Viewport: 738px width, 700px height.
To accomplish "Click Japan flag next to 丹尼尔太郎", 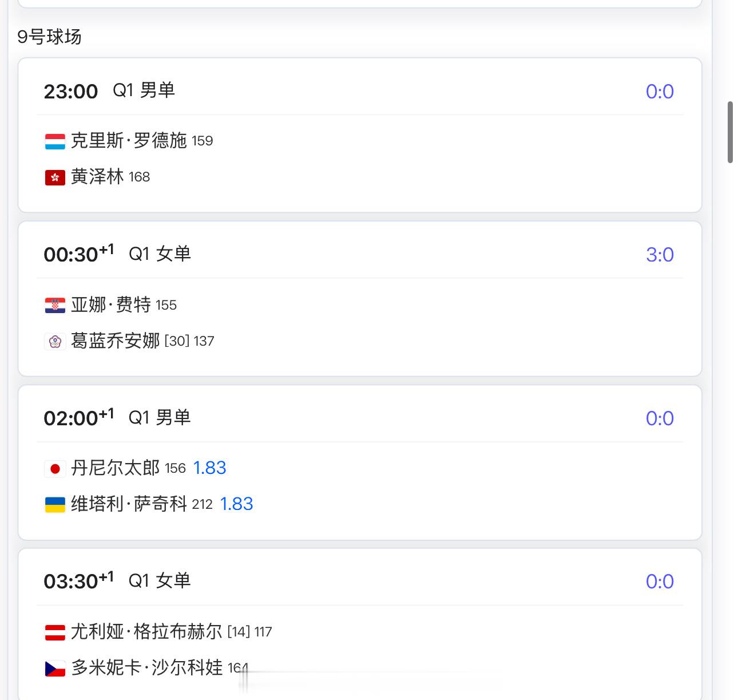I will click(55, 469).
